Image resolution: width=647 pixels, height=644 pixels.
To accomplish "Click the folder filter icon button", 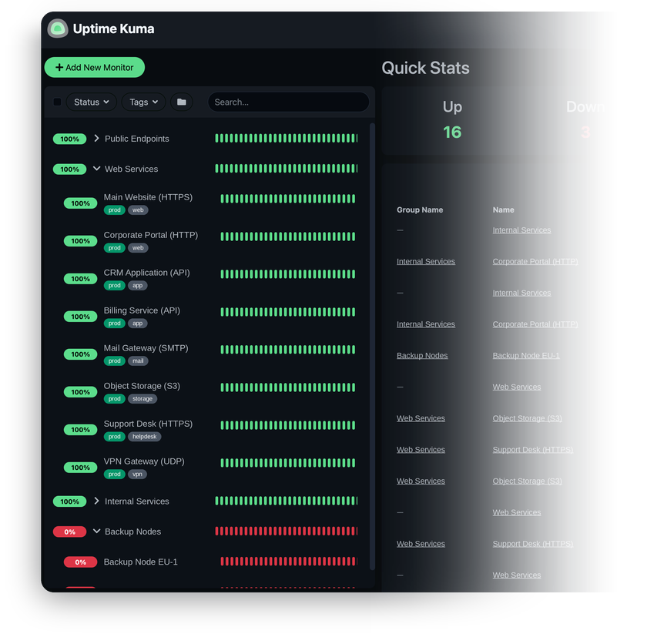I will [182, 102].
